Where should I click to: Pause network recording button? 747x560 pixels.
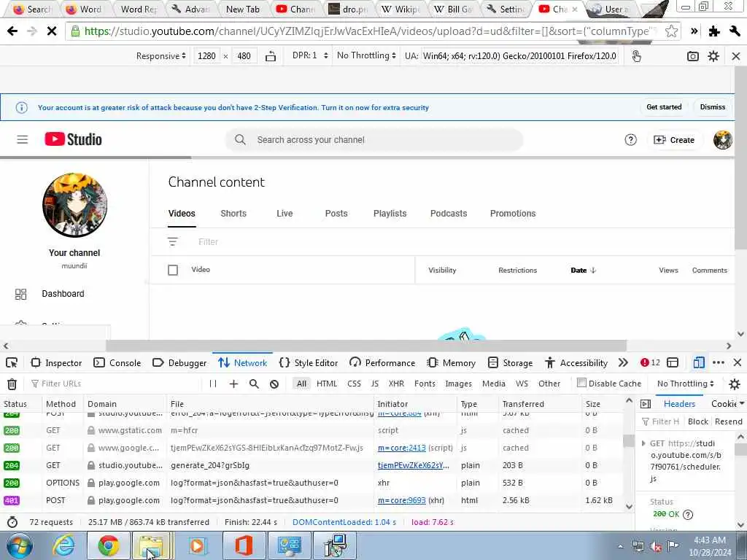click(x=213, y=384)
